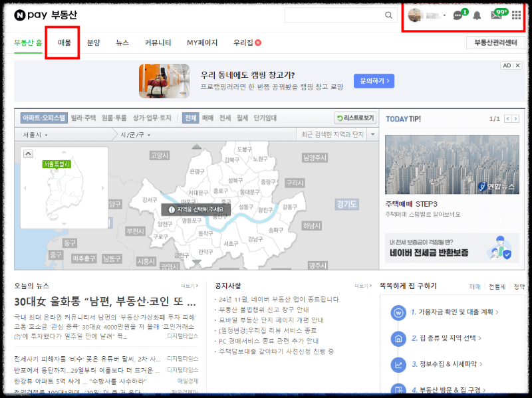Click 고양시 label on the map
Image resolution: width=532 pixels, height=398 pixels.
160,155
